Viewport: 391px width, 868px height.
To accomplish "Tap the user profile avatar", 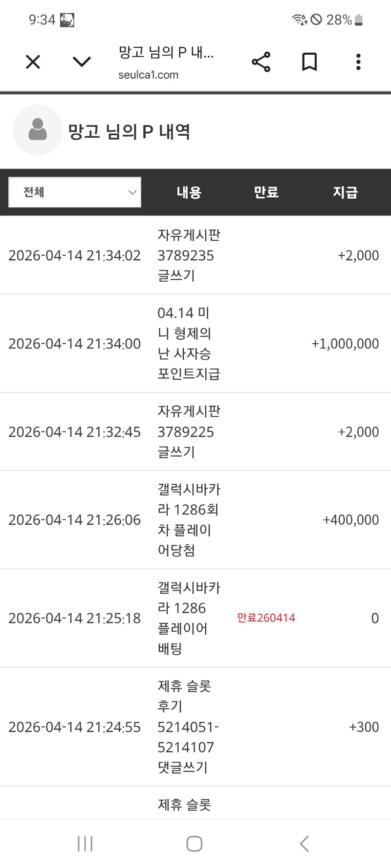I will point(38,130).
